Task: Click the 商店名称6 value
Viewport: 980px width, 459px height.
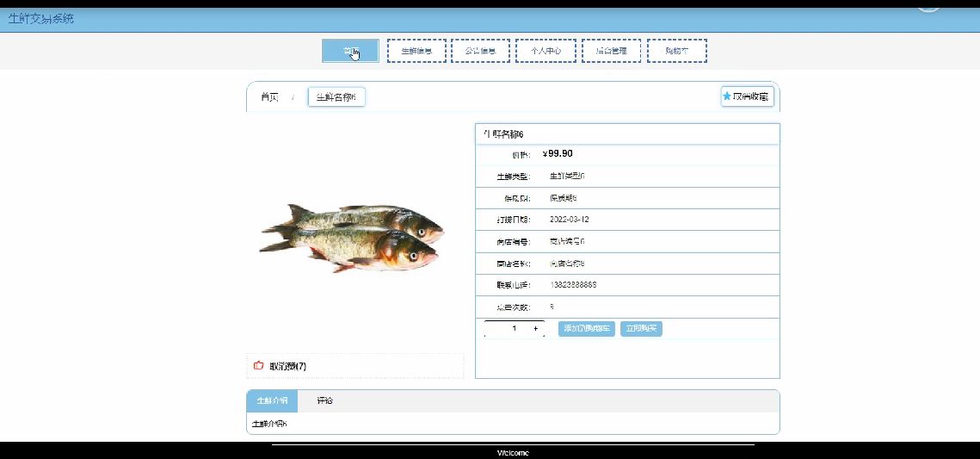Action: point(567,263)
